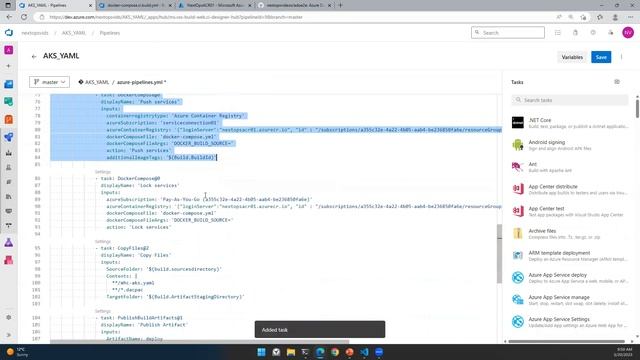The width and height of the screenshot is (640, 360).
Task: Click the plus add icon in sidebar
Action: 9,66
